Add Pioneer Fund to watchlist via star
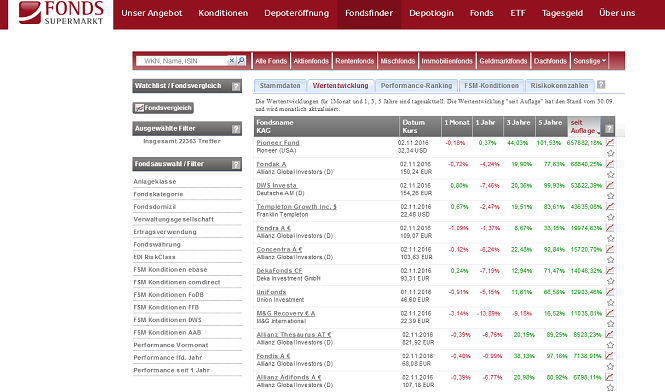 (x=610, y=153)
